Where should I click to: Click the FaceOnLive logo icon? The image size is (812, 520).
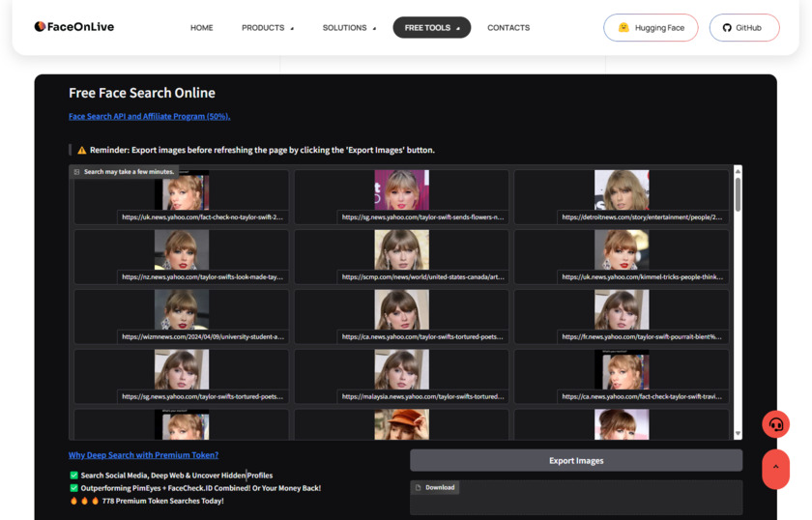pyautogui.click(x=40, y=27)
